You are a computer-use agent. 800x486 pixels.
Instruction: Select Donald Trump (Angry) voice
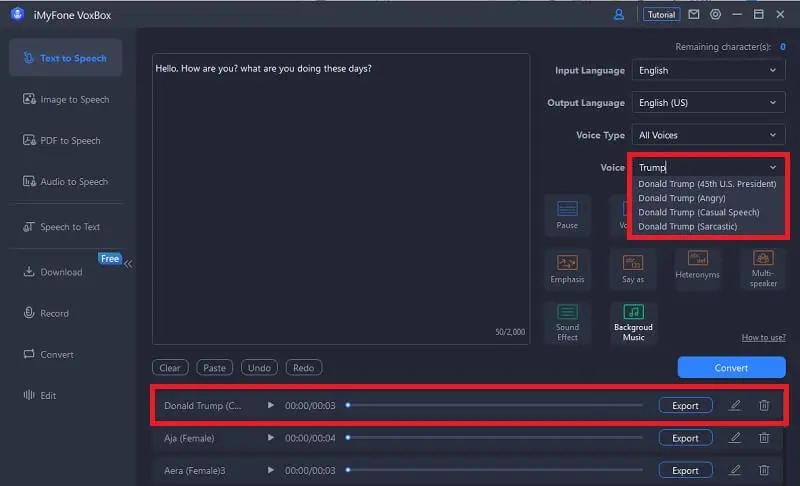click(682, 198)
